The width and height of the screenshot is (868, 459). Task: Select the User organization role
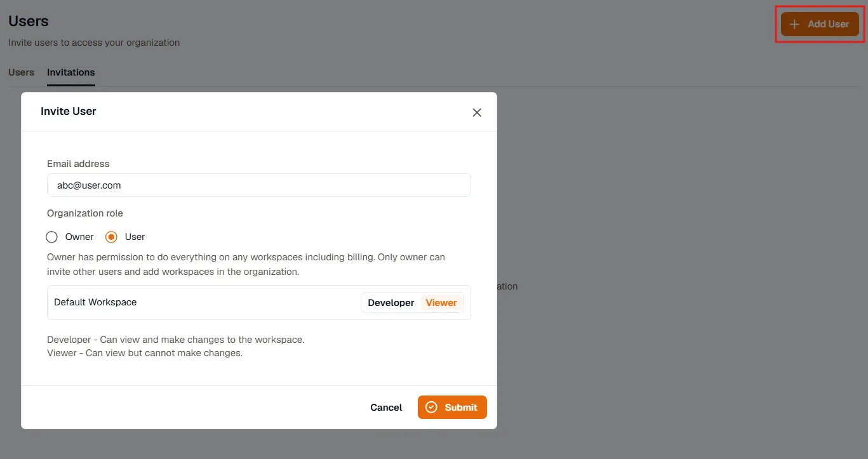(111, 237)
